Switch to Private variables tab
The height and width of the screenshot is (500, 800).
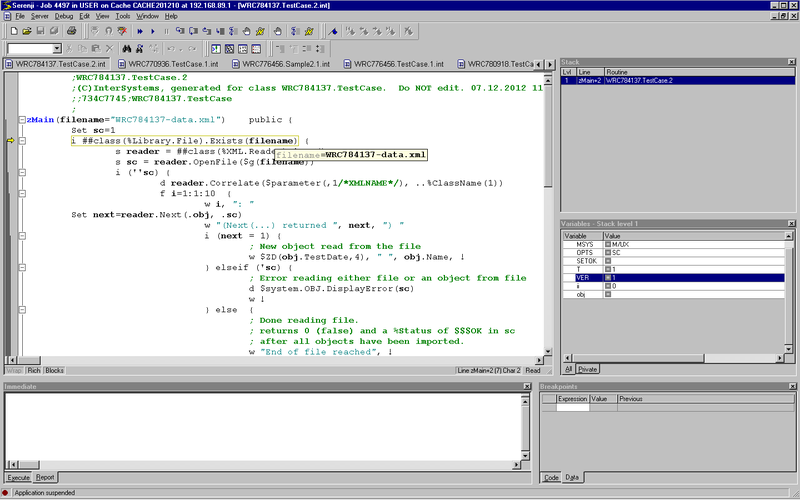pyautogui.click(x=590, y=369)
